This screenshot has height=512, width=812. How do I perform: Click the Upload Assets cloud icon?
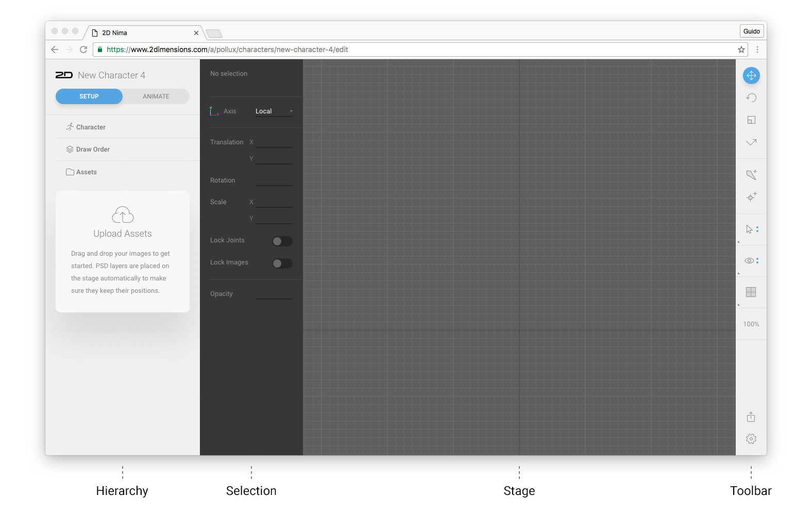(123, 214)
